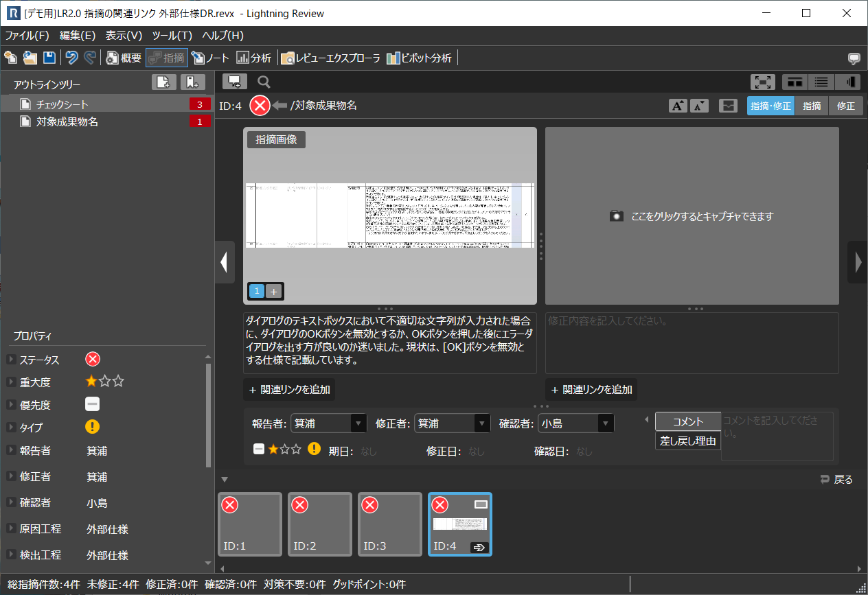Viewport: 868px width, 595px height.
Task: Select the 差し戻し理由 tab
Action: click(x=688, y=441)
